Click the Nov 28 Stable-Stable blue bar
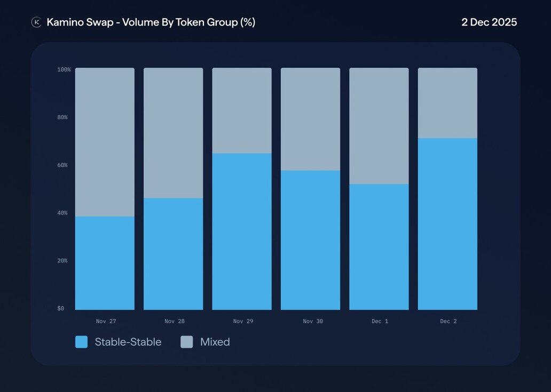This screenshot has height=392, width=551. point(173,254)
